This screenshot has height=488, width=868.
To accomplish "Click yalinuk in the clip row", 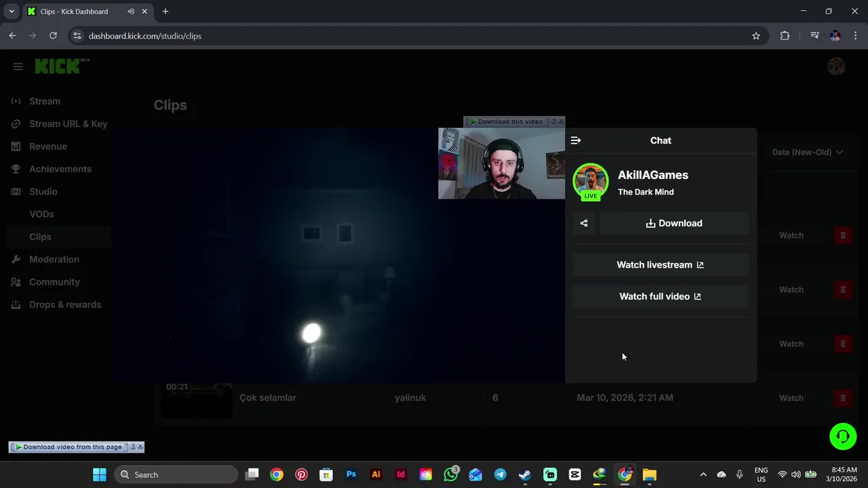I will pos(410,398).
